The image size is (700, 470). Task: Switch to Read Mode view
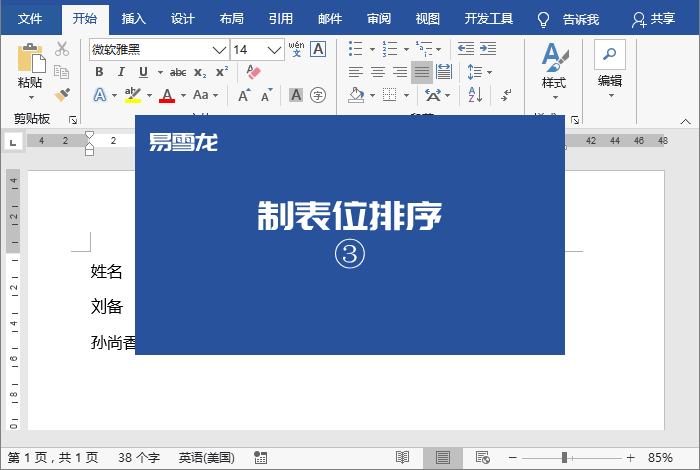(x=402, y=458)
